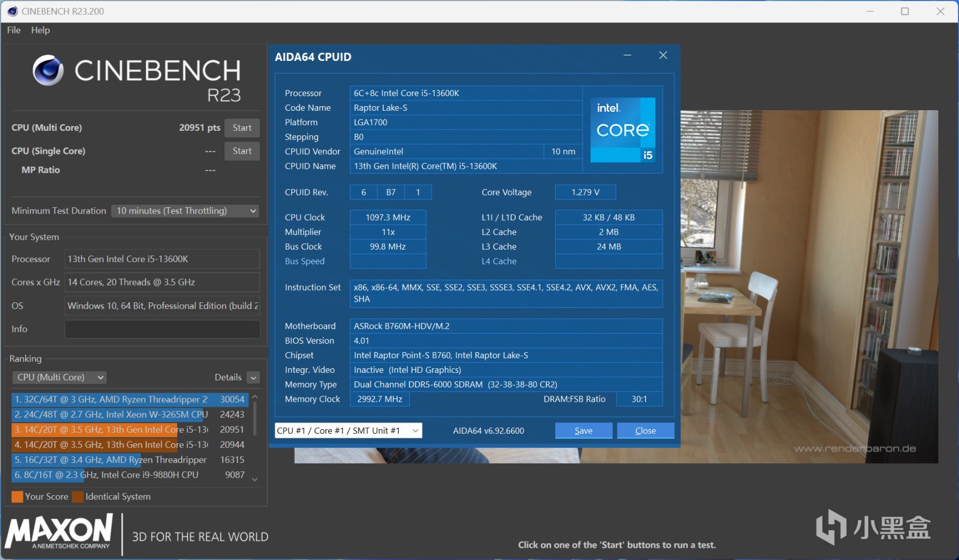959x560 pixels.
Task: Click the BIOS Version value 4.01
Action: tap(507, 340)
